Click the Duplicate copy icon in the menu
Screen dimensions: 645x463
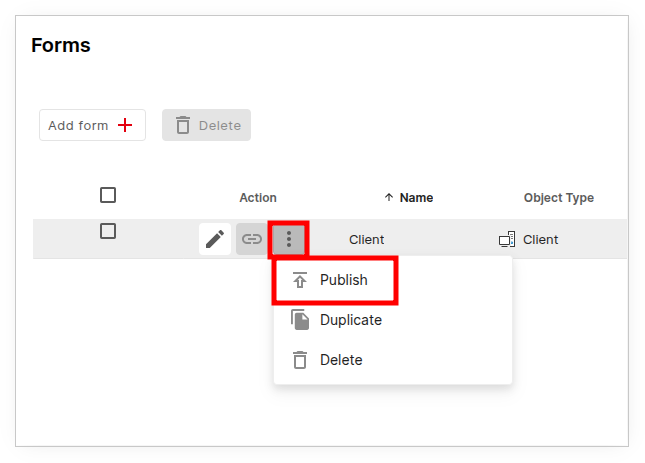coord(299,320)
